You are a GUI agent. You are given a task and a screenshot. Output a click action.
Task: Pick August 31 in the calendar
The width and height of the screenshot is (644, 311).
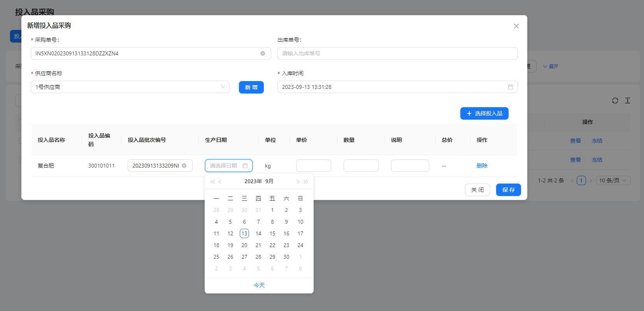tap(258, 210)
